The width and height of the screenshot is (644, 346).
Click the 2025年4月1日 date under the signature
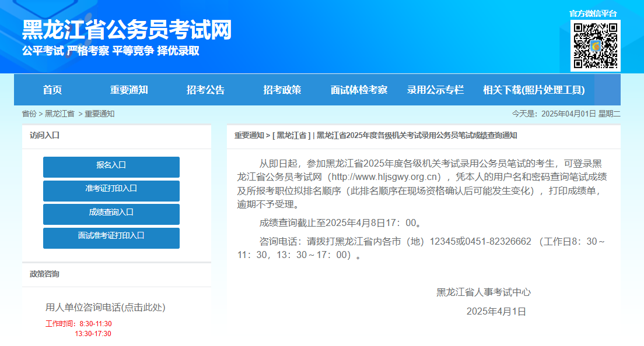coord(496,312)
